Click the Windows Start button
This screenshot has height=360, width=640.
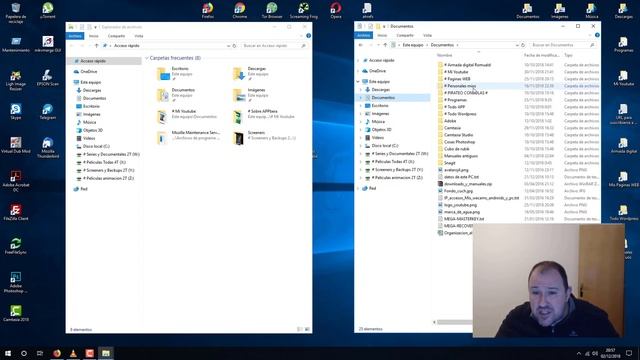8,353
